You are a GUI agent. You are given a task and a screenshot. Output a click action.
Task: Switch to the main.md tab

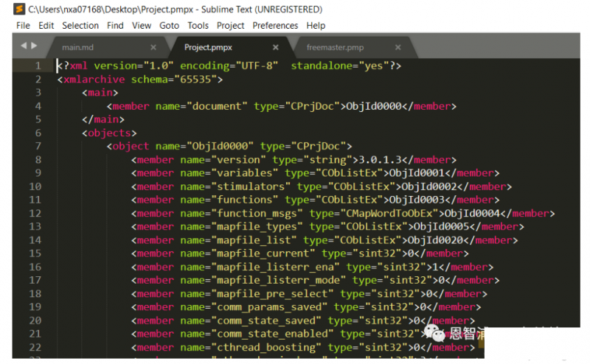tap(81, 47)
